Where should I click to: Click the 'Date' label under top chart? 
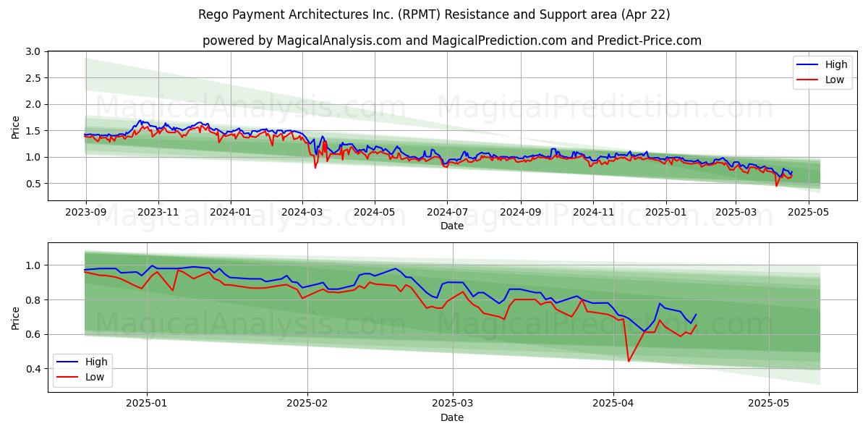pos(452,226)
